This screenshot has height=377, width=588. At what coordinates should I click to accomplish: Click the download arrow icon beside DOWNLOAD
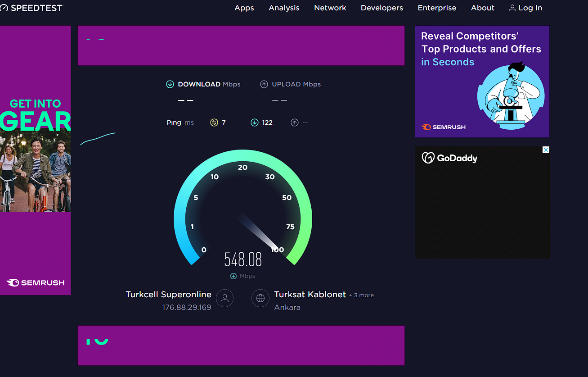point(170,84)
